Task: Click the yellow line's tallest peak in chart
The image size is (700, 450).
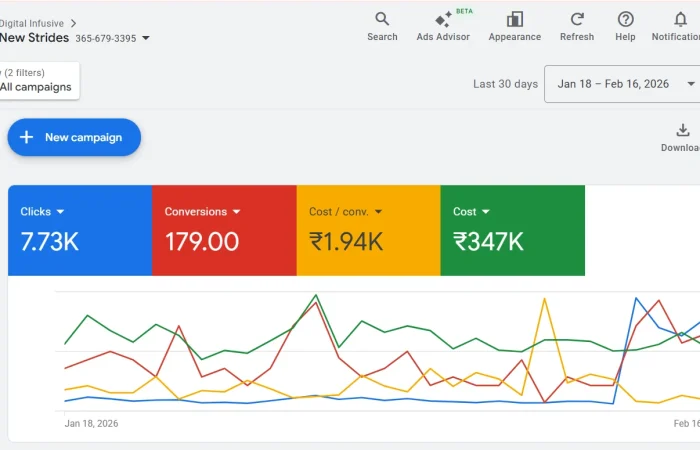Action: tap(545, 299)
